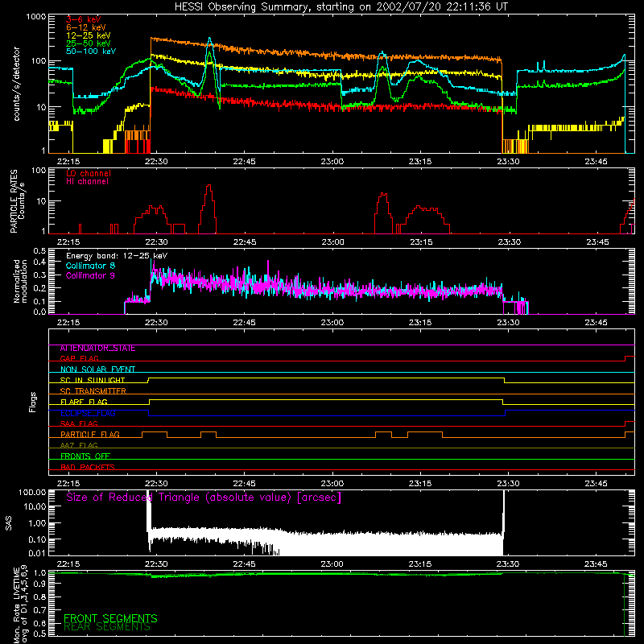Click the HI channel legend label

tap(88, 182)
